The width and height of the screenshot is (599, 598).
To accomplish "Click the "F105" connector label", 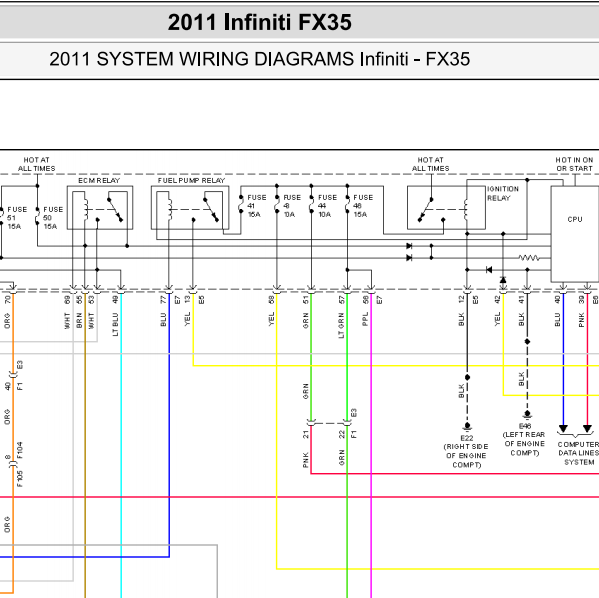I will 20,479.
